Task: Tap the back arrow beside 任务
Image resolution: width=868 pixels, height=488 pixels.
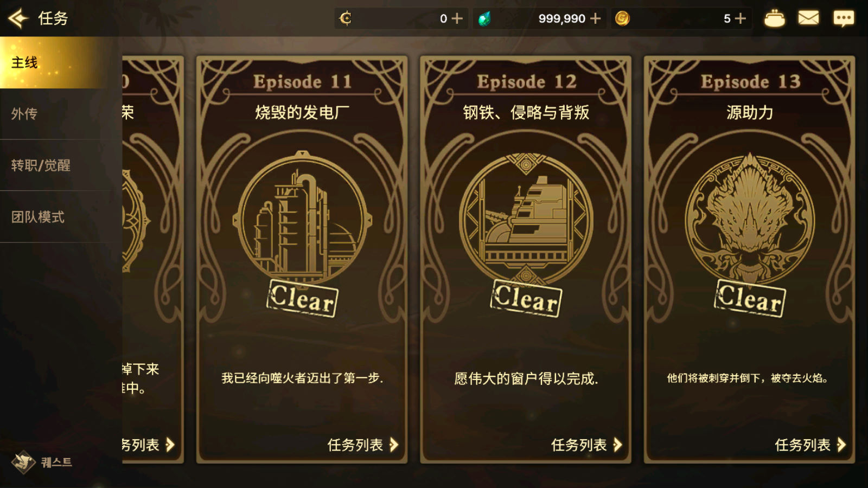Action: click(x=18, y=18)
